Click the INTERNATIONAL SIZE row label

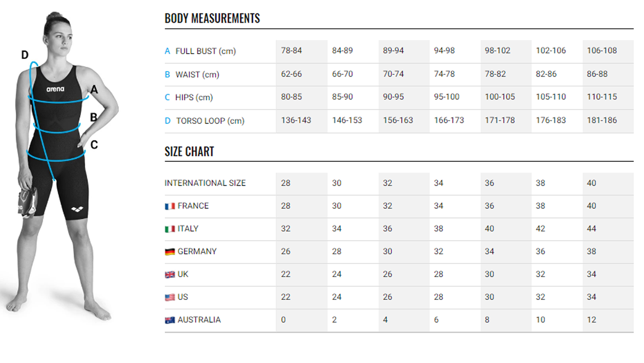(x=205, y=183)
